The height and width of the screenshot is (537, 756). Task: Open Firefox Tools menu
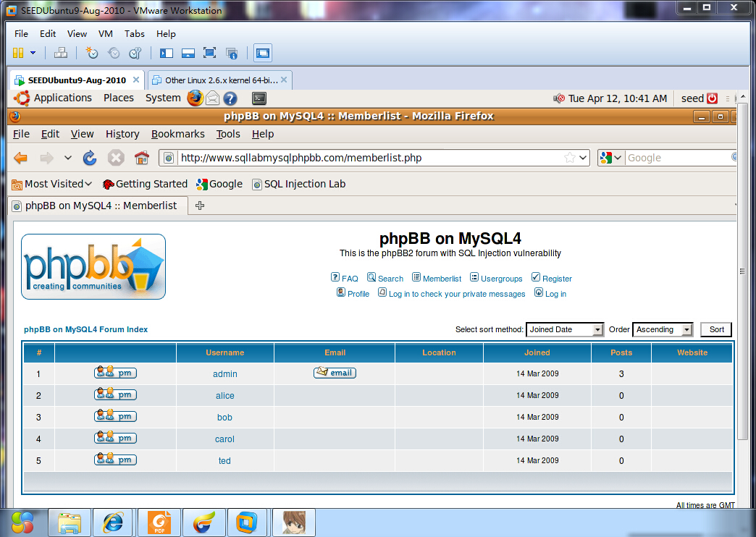tap(228, 134)
